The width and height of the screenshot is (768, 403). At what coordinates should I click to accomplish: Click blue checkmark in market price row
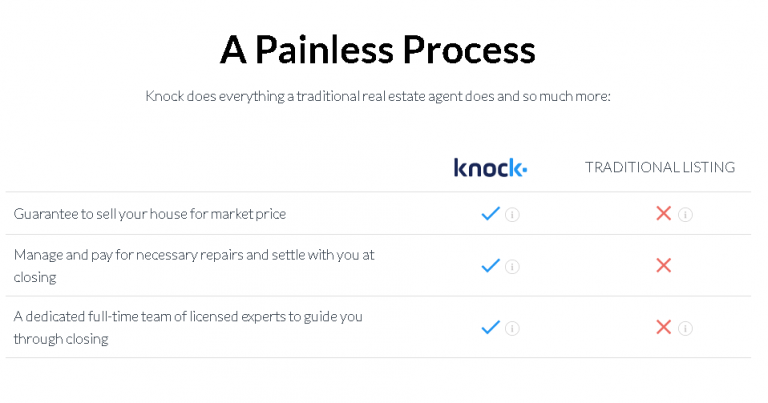(x=490, y=213)
